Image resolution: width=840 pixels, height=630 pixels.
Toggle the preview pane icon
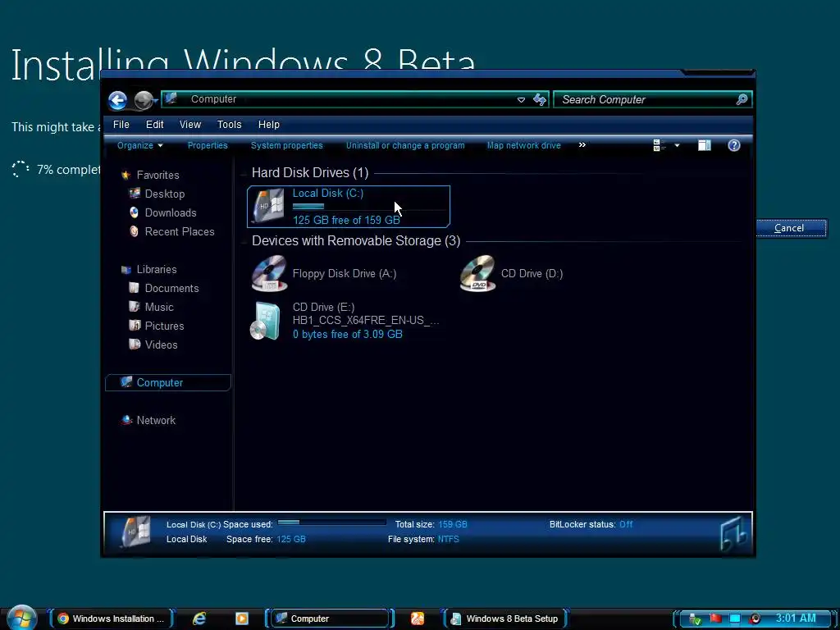point(705,145)
